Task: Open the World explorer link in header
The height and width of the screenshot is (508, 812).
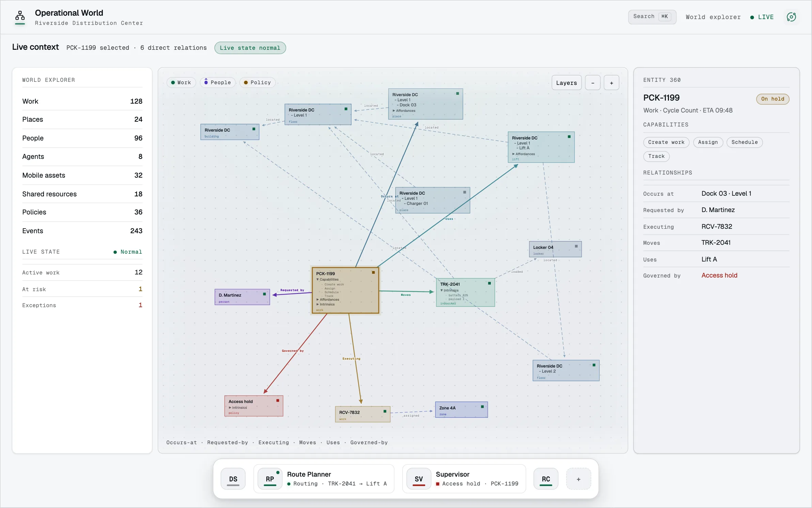Action: coord(713,17)
